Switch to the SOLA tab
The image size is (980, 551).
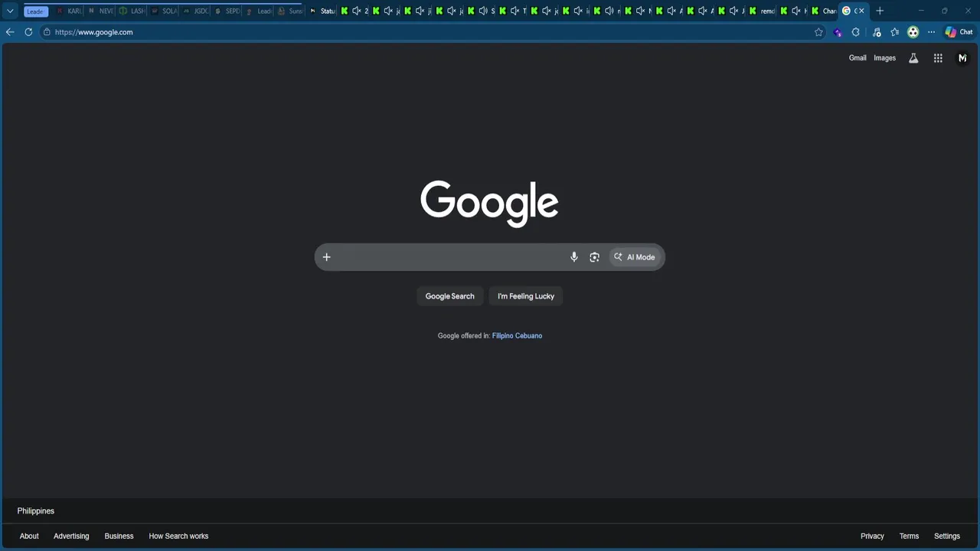[163, 11]
